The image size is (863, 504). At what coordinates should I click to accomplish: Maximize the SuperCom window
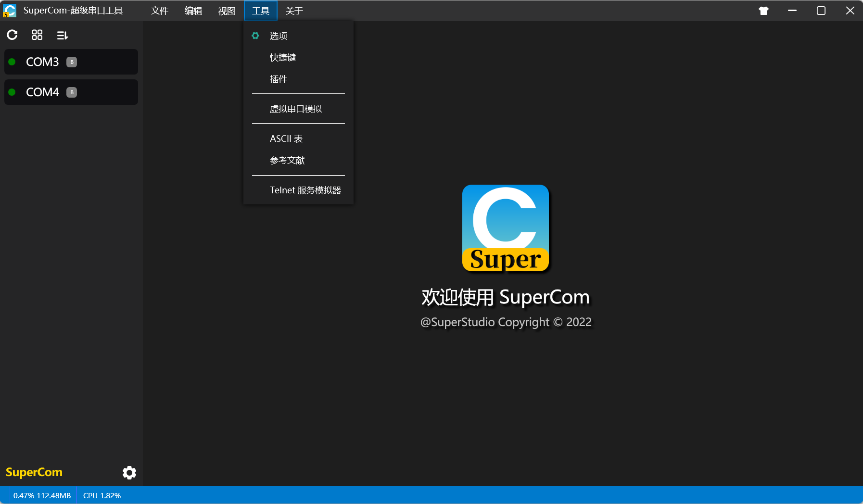click(x=821, y=11)
